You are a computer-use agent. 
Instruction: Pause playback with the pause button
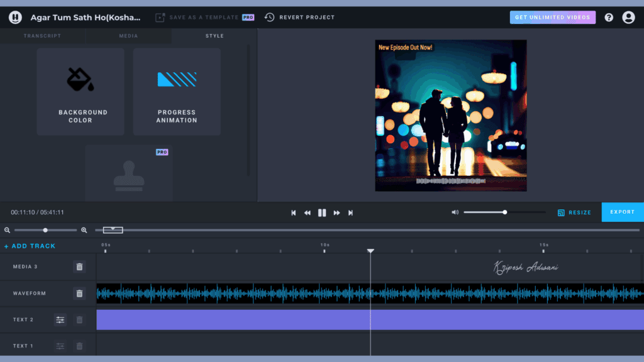322,212
